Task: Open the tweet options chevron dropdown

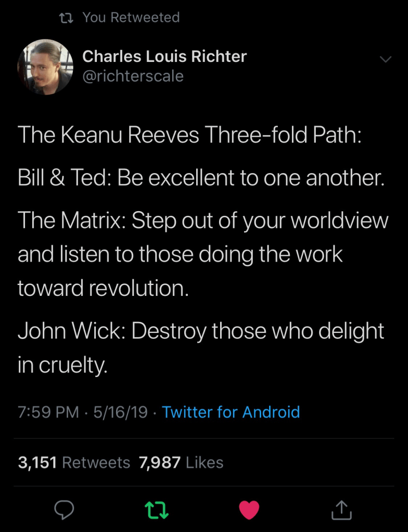Action: 385,60
